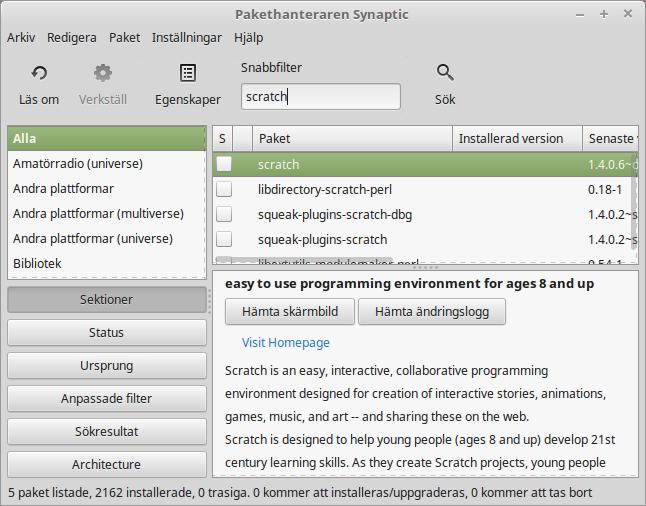Click Hämta ändringslogg button

[432, 312]
